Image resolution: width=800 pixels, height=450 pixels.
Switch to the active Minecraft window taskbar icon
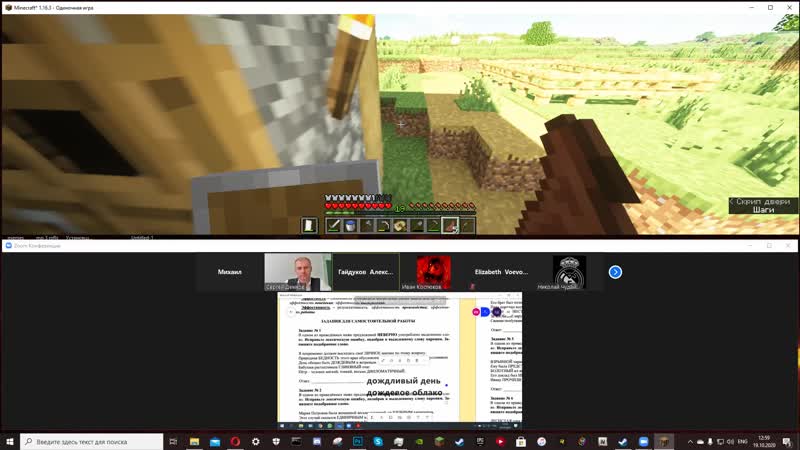tap(664, 441)
